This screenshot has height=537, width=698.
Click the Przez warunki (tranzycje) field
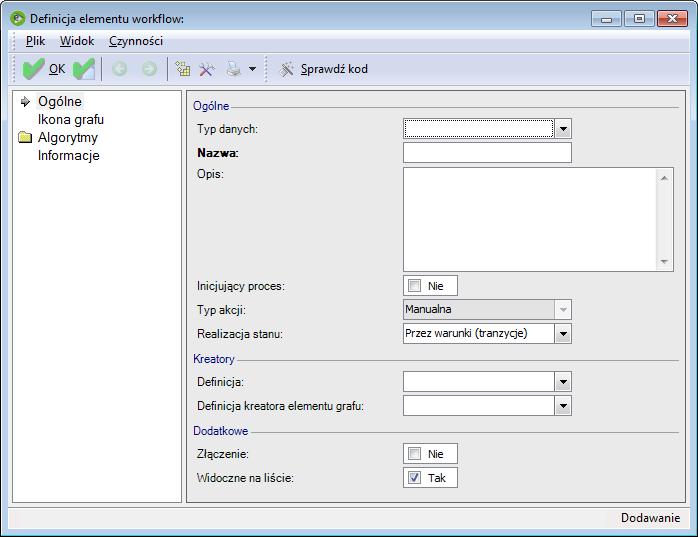(x=479, y=334)
